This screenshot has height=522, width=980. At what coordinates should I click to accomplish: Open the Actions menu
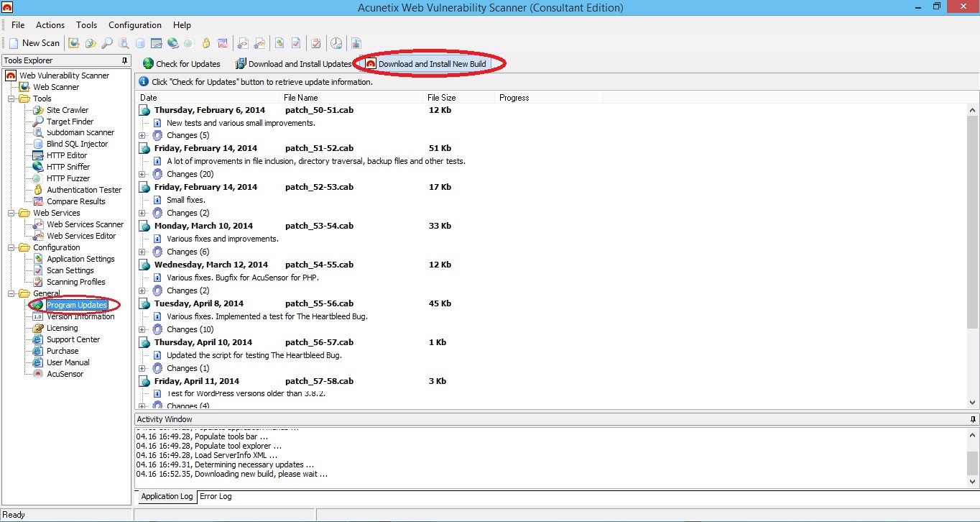point(50,25)
